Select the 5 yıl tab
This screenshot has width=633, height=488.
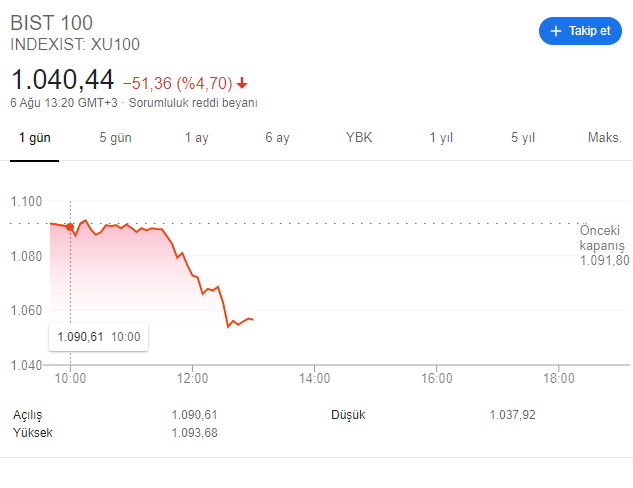(523, 138)
